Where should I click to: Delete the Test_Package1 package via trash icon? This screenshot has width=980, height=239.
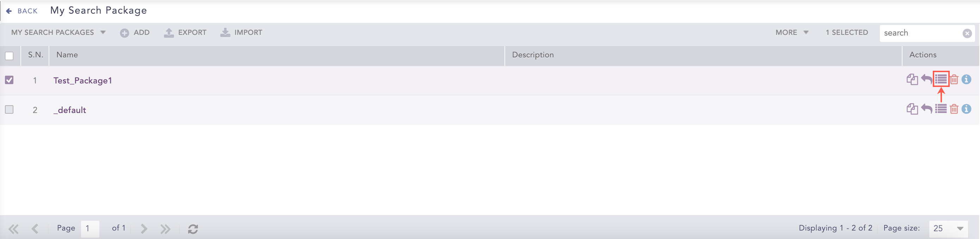click(x=954, y=80)
